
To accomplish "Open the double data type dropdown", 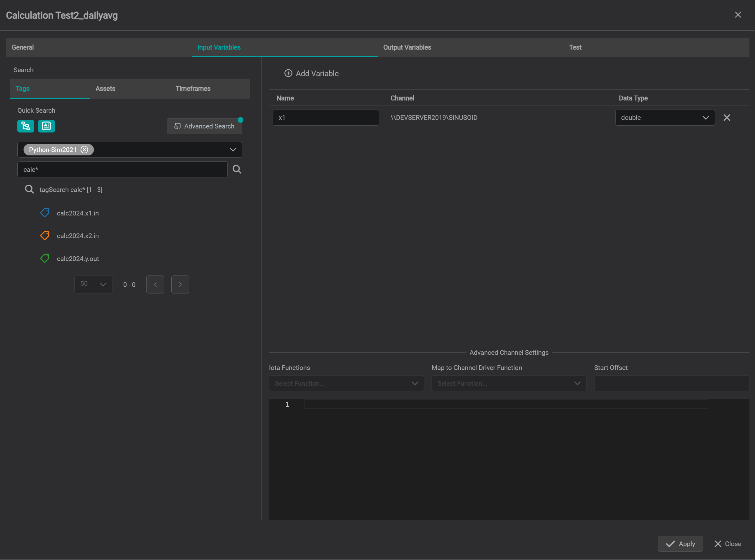I will click(665, 118).
